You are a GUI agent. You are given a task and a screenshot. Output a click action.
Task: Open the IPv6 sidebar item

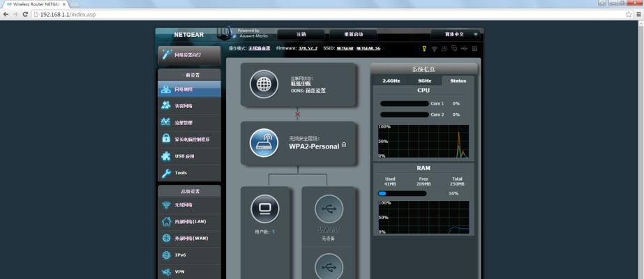pyautogui.click(x=189, y=255)
